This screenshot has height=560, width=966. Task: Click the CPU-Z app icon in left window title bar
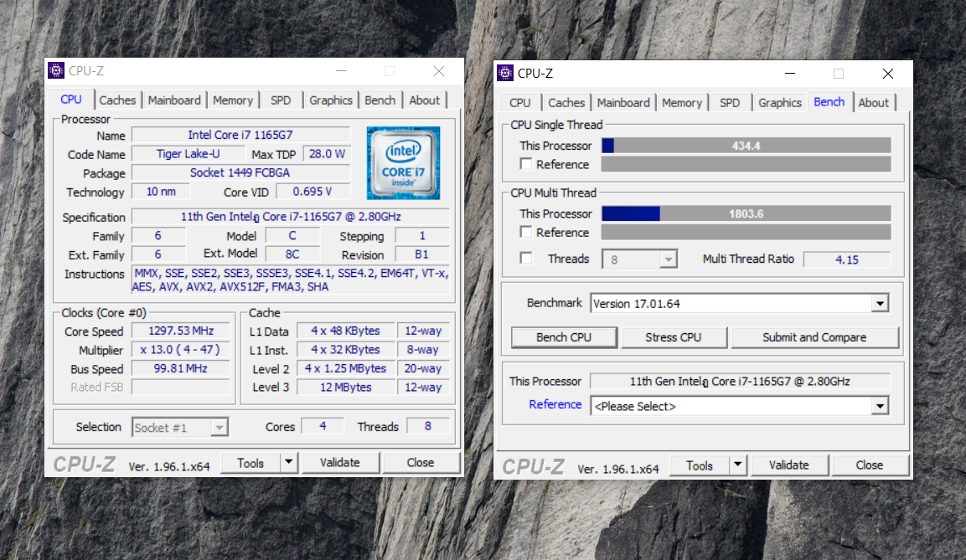point(56,71)
